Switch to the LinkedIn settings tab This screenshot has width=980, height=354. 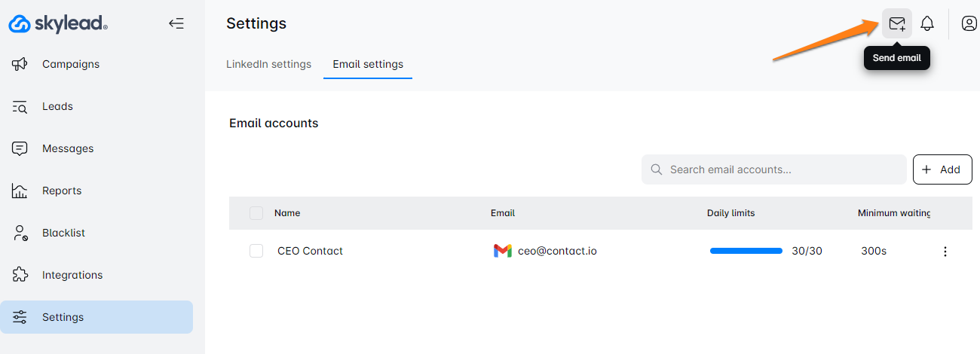268,64
